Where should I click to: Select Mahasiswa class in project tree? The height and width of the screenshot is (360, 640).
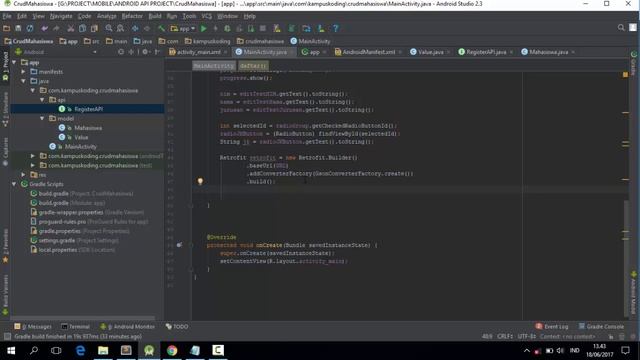(x=88, y=128)
